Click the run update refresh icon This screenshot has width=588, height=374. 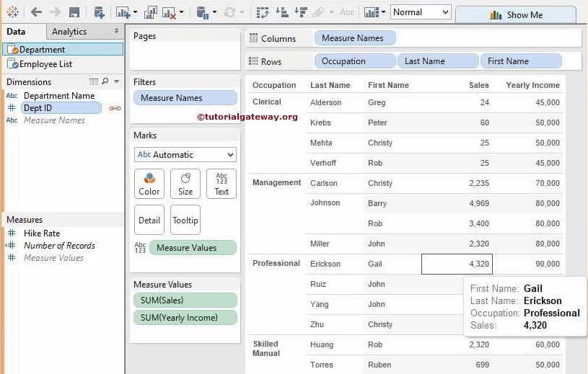coord(229,12)
